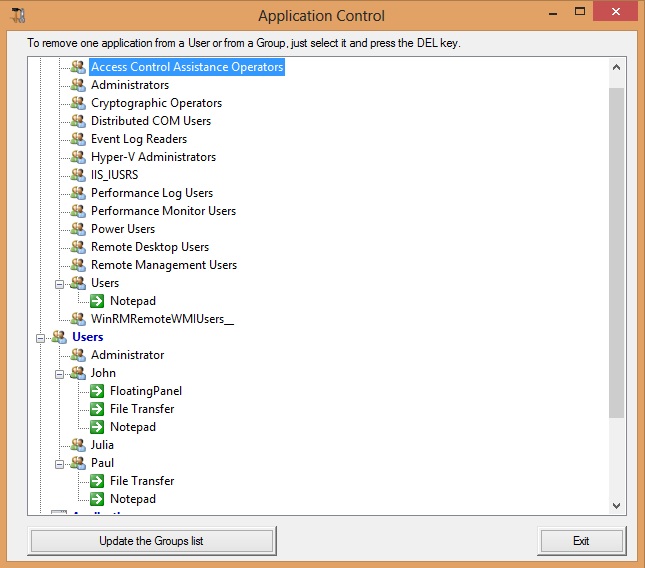Click the scrollbar up arrow
Screen dimensions: 645x568
click(x=616, y=67)
